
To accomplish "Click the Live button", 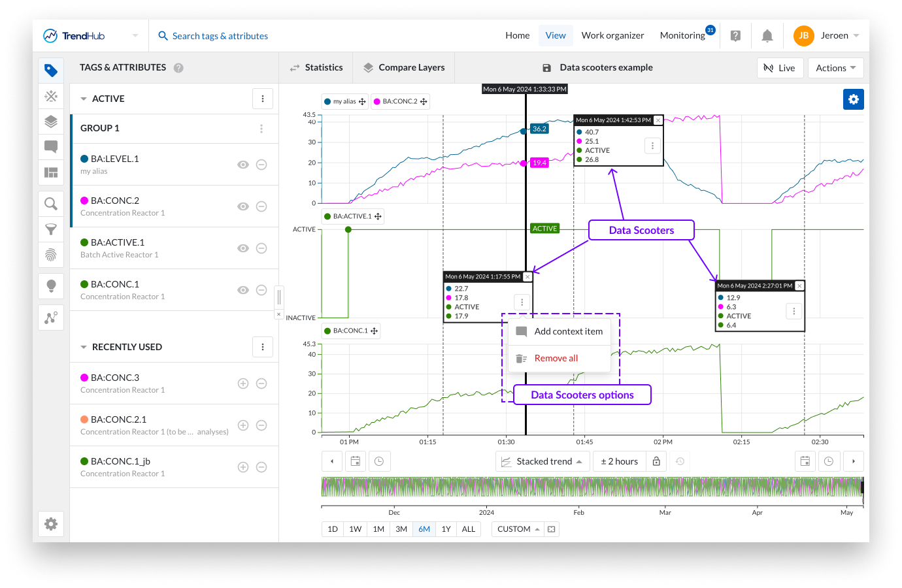I will click(x=780, y=68).
